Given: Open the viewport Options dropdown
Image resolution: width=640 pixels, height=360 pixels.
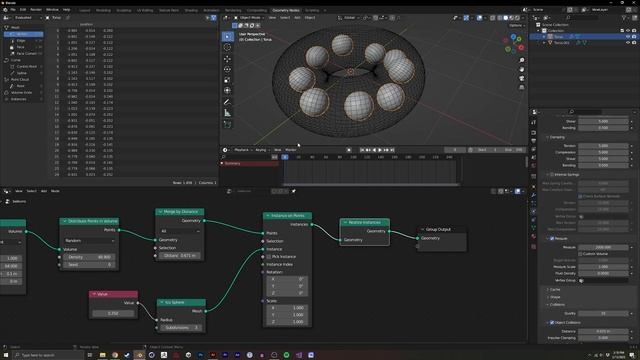Looking at the screenshot, I should coord(517,25).
